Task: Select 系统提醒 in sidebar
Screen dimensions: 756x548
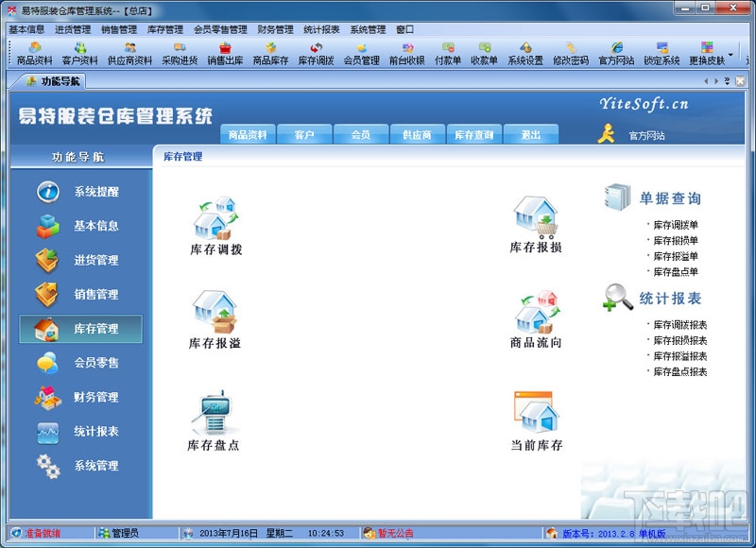Action: (x=80, y=192)
